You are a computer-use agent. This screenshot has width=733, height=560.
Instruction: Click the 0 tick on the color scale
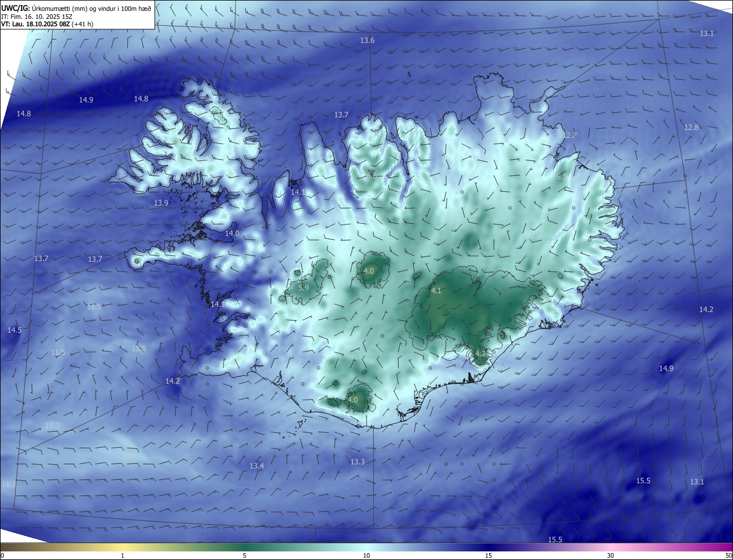(2, 555)
